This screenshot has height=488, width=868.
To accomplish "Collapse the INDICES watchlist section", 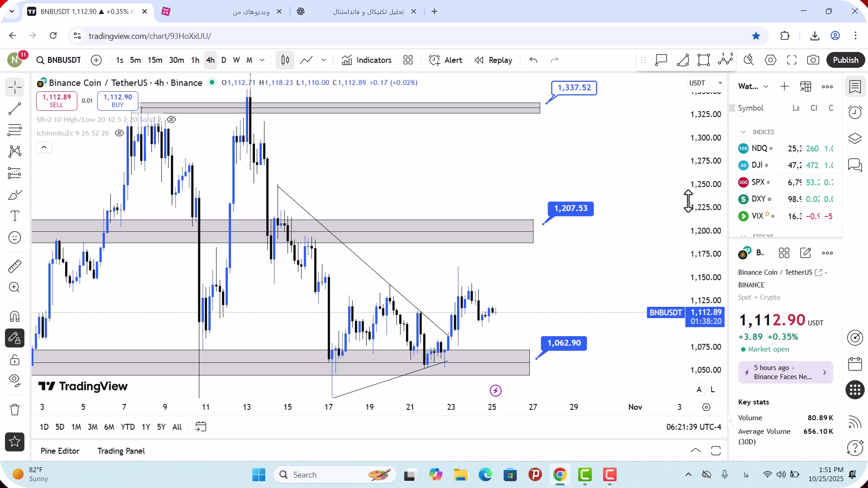I will [743, 132].
